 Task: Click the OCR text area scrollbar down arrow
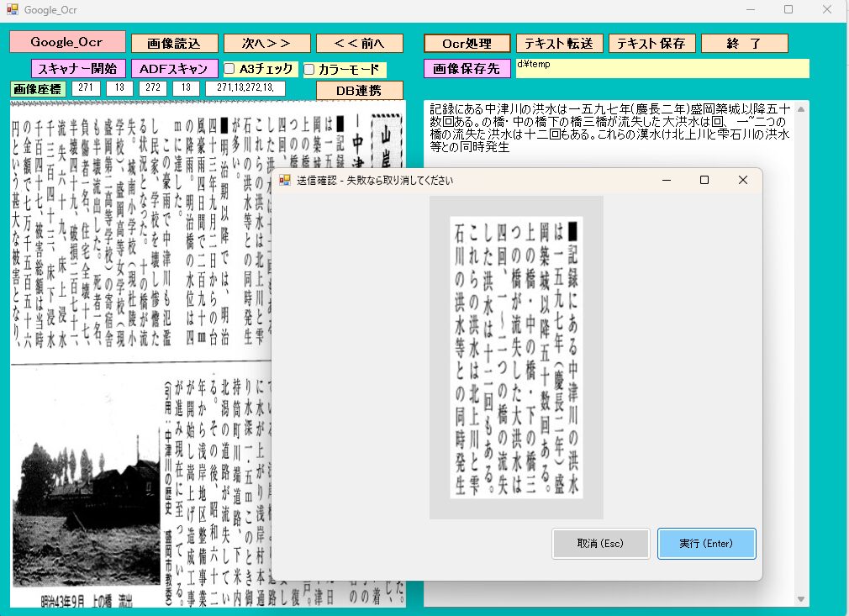tap(802, 599)
